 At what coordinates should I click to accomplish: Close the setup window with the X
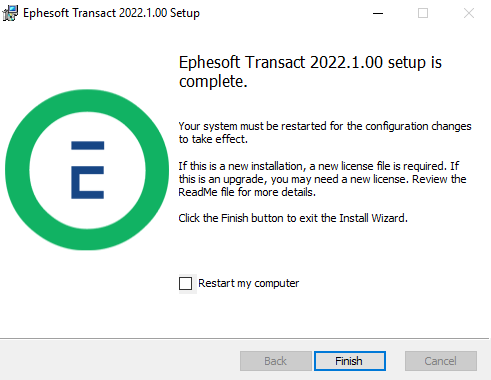point(469,13)
